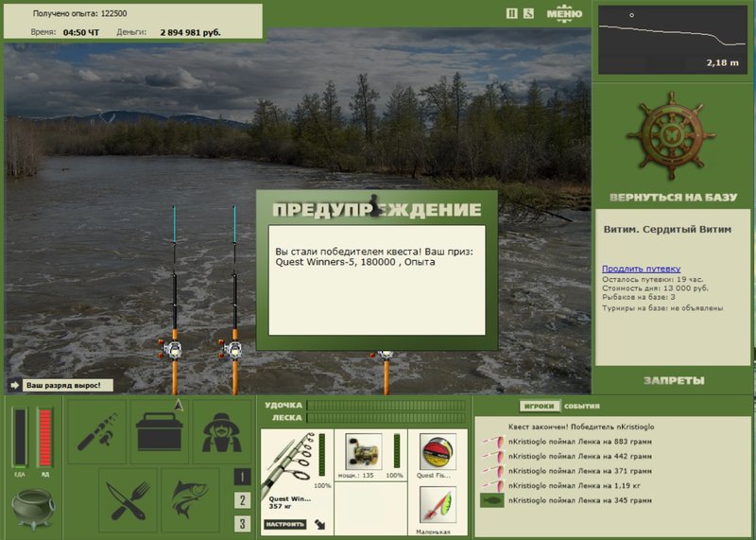Open the fish catch icon
Screen dimensions: 756x540
(x=191, y=500)
